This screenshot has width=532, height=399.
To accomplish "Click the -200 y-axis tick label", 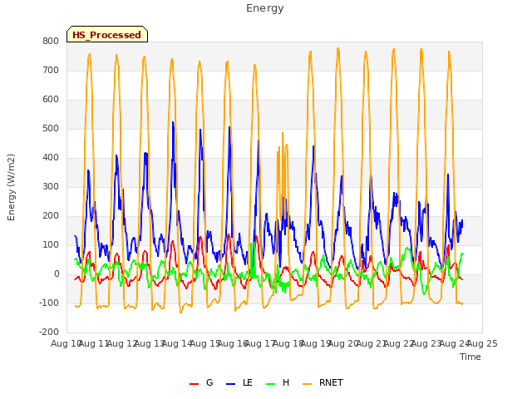I will click(x=49, y=332).
